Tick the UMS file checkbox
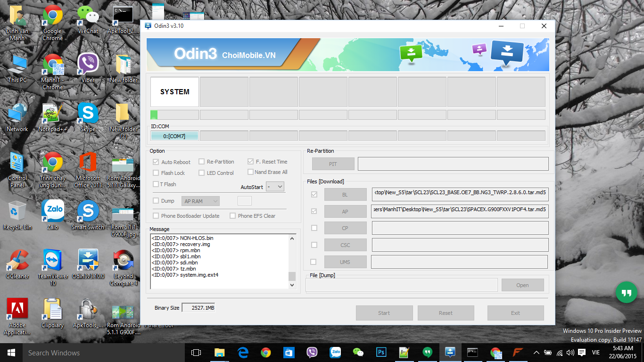This screenshot has width=644, height=362. 313,262
